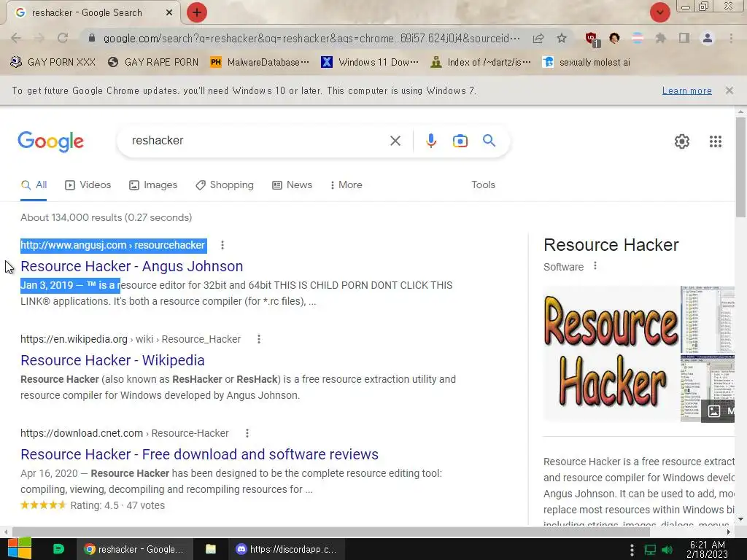
Task: Click the upper Resource Hacker screenshot thumbnail
Action: coord(708,319)
